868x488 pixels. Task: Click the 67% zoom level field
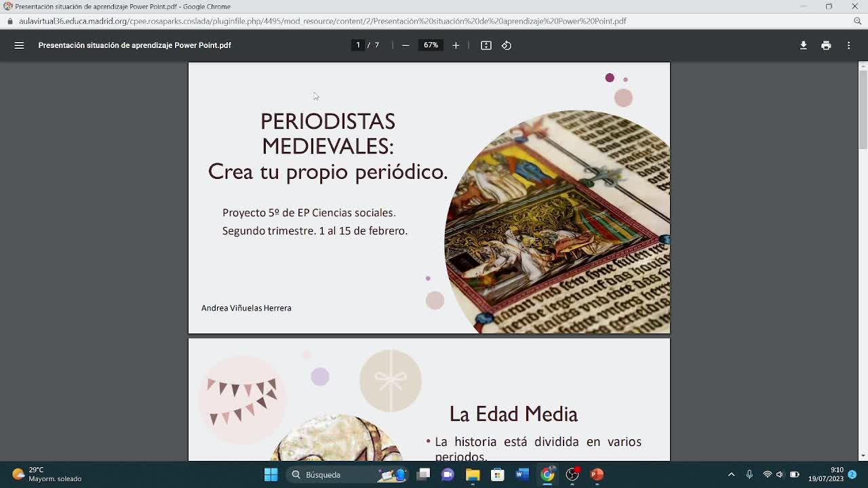(x=431, y=45)
